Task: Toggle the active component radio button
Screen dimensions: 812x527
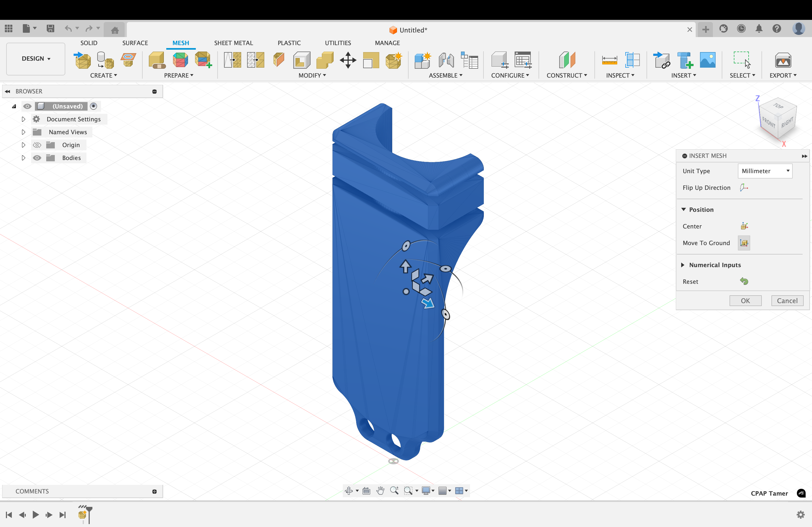Action: (93, 106)
